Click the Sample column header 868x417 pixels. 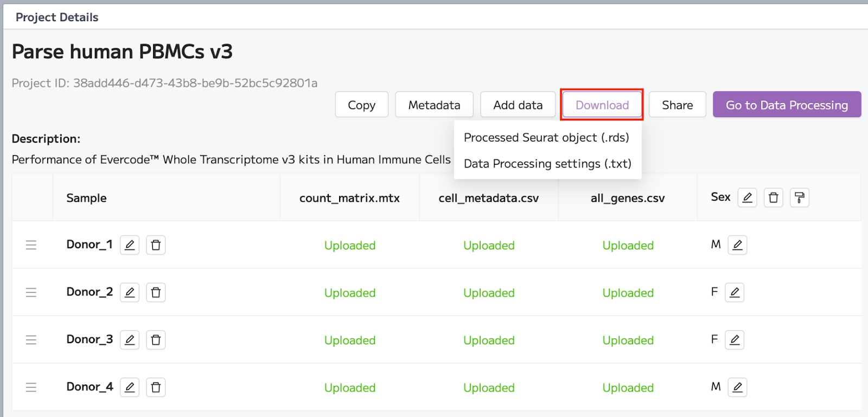pos(86,198)
